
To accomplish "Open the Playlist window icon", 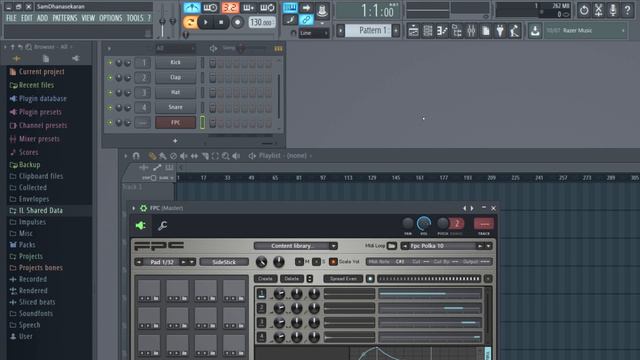I will 413,31.
